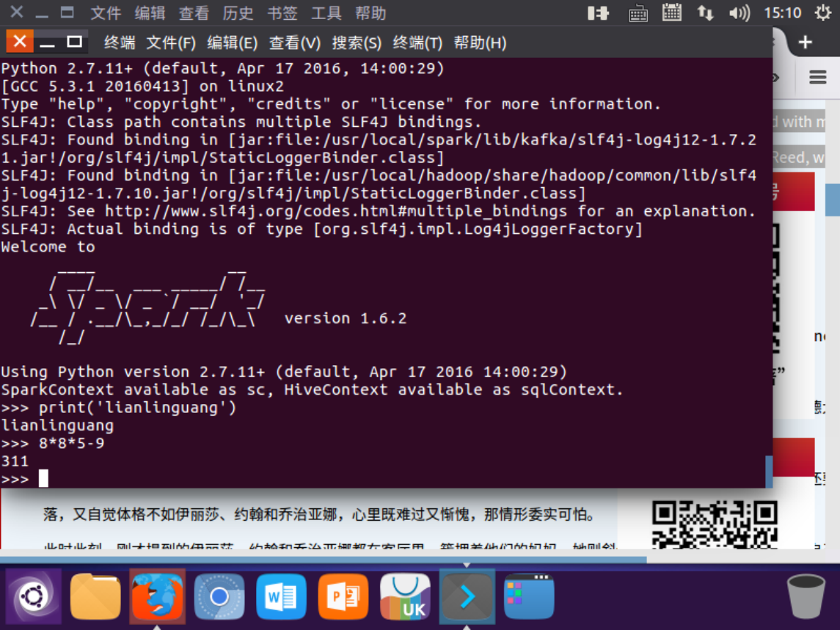Open the network up/down arrows indicator

[x=705, y=12]
